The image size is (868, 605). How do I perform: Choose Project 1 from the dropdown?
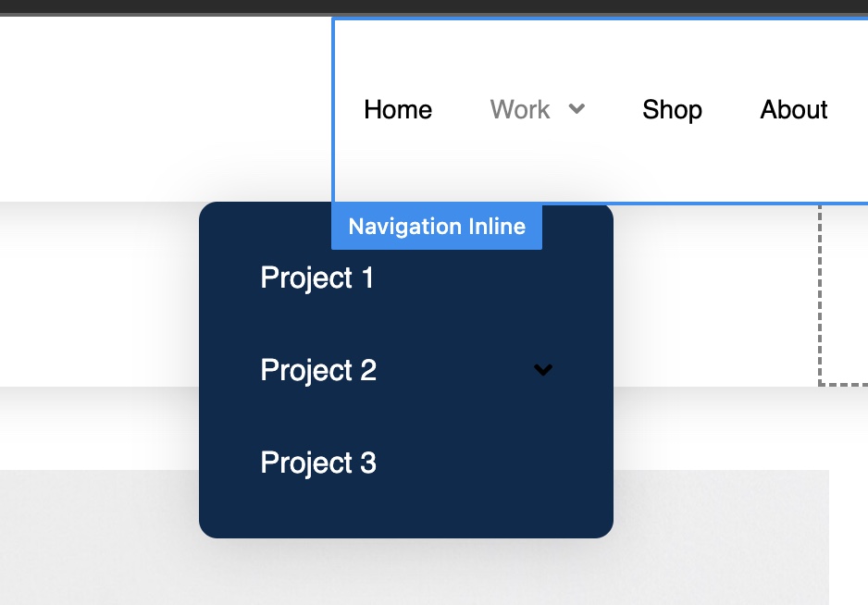click(x=316, y=278)
